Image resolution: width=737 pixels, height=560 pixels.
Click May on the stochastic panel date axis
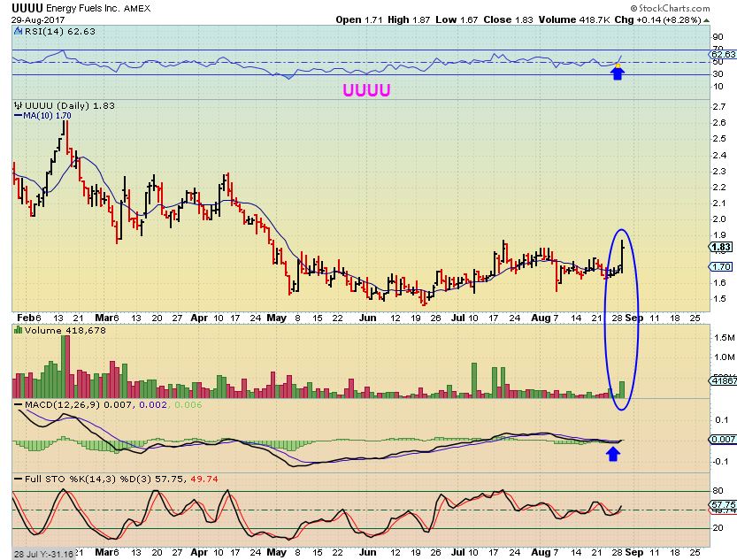pos(277,553)
